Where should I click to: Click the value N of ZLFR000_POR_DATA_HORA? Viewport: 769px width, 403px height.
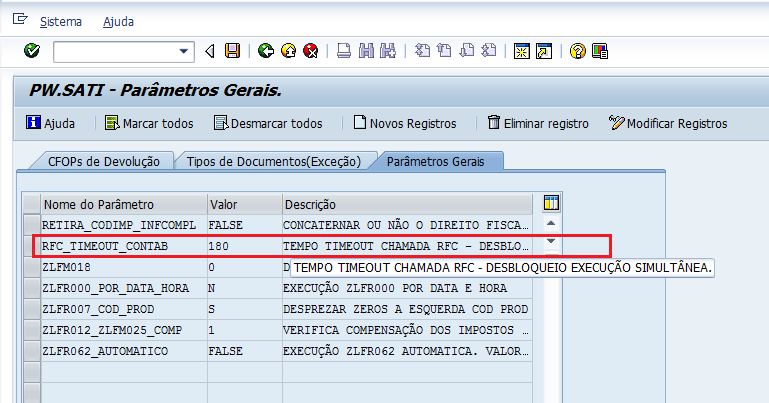point(245,288)
